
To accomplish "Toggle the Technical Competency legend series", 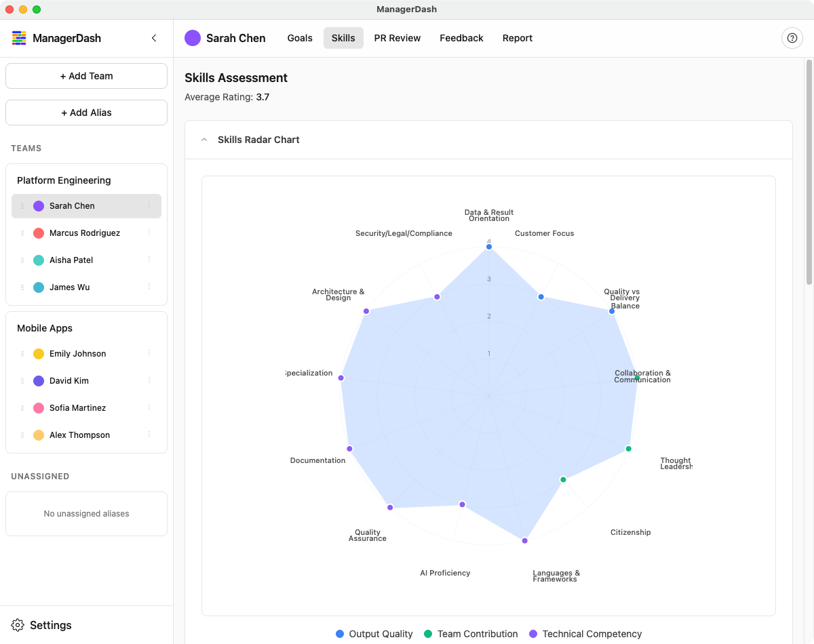I will tap(585, 634).
